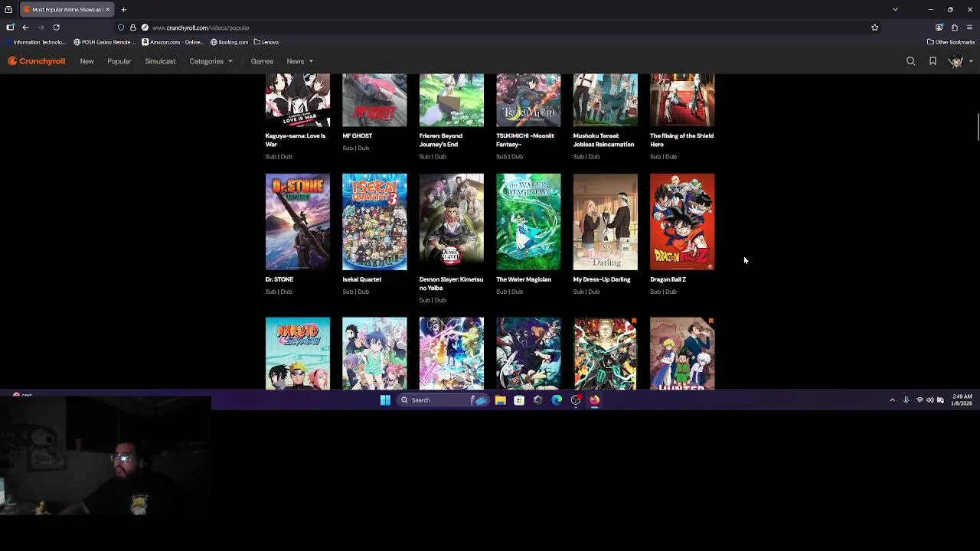980x551 pixels.
Task: Open the Kaguya-sama: Love is War title
Action: click(296, 140)
